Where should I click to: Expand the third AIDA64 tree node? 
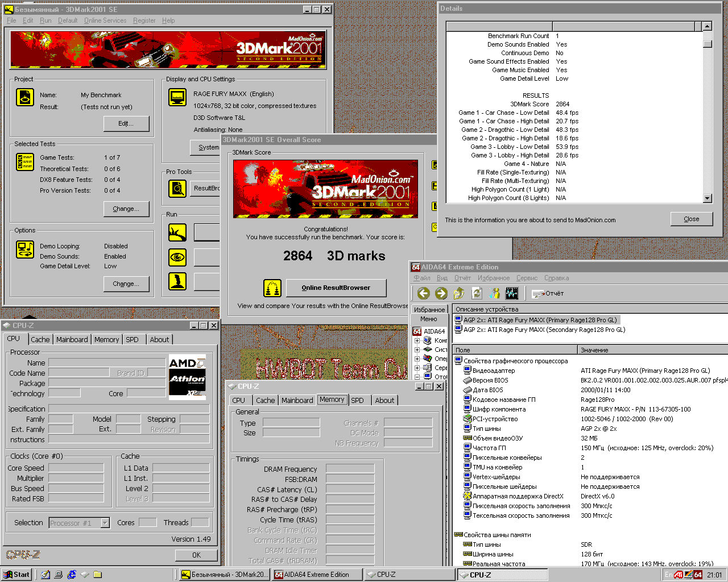417,359
